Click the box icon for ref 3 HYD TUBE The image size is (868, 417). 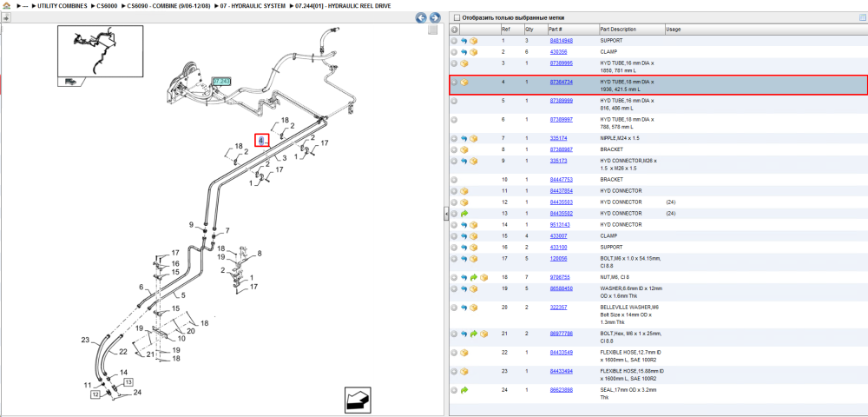pyautogui.click(x=464, y=63)
